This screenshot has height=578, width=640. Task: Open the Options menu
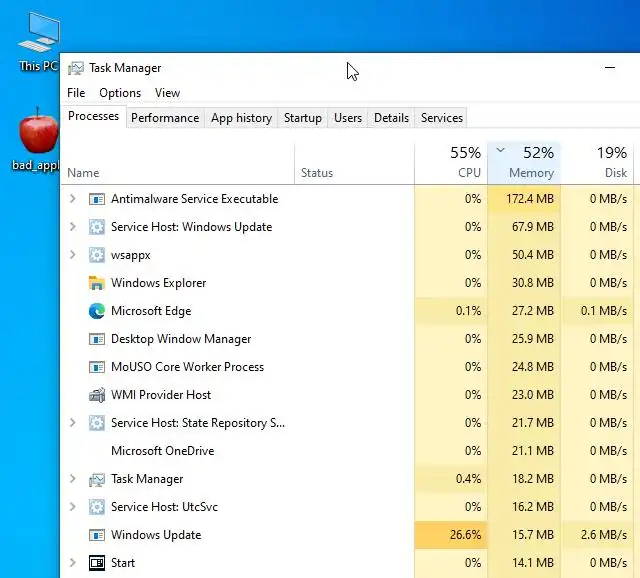click(x=120, y=93)
